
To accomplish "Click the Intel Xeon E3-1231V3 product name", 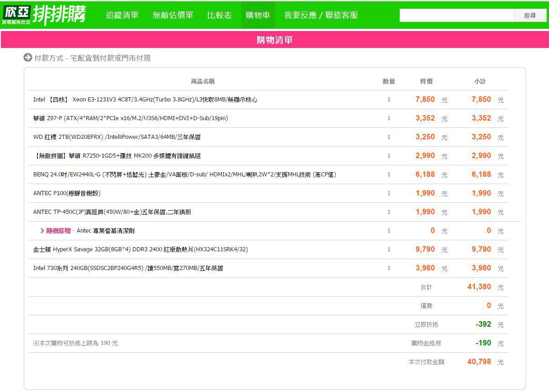I will (x=145, y=100).
